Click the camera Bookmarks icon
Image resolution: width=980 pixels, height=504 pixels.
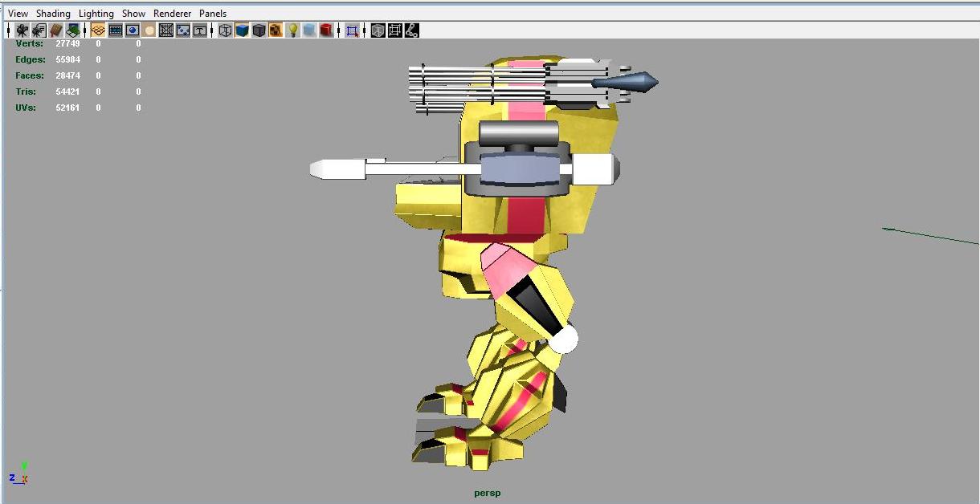[55, 30]
